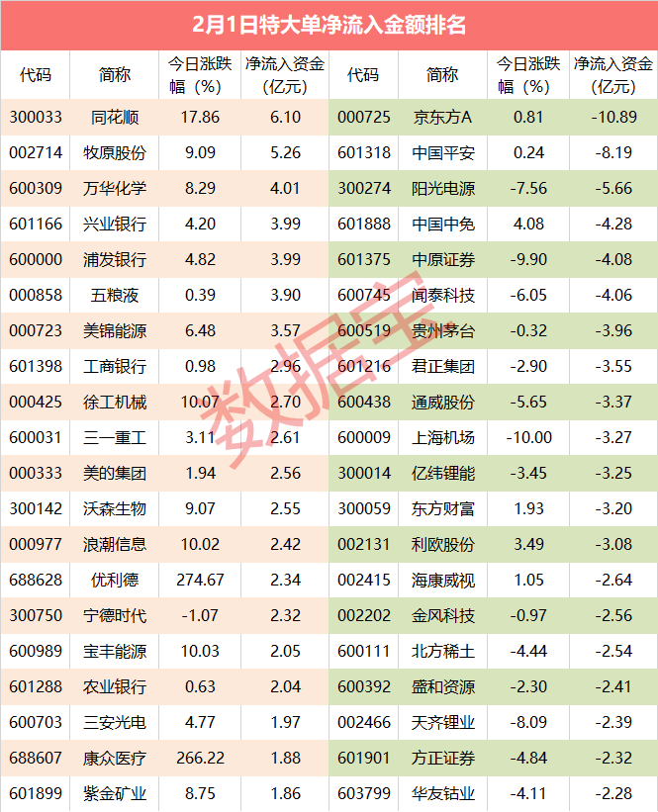Click stock name 紫金矿业
Image resolution: width=658 pixels, height=812 pixels.
tap(115, 794)
